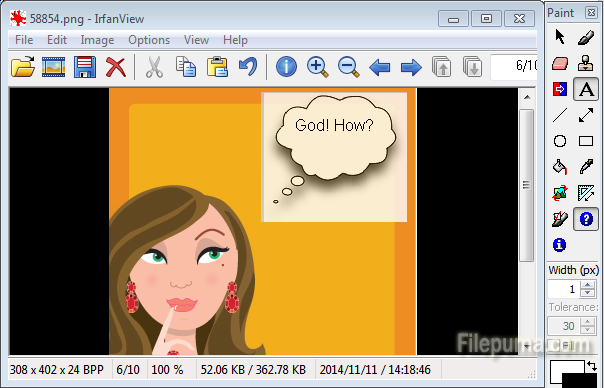
Task: Click the blue question mark help icon
Action: click(x=586, y=219)
